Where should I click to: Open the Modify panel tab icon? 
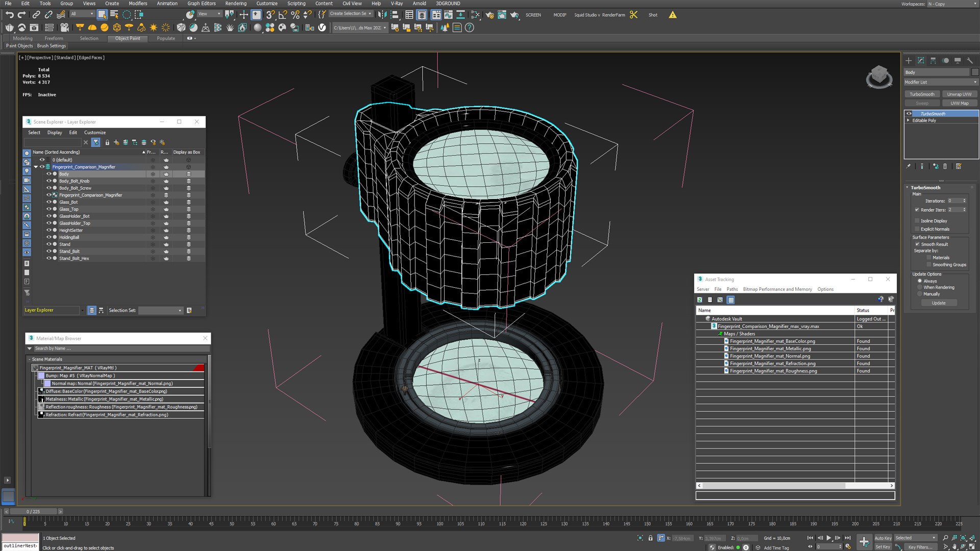921,60
